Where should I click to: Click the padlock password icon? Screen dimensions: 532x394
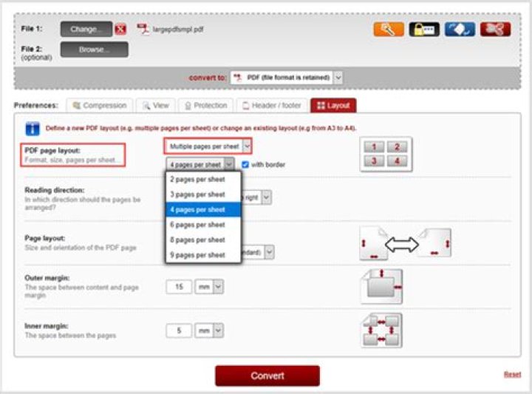coord(424,30)
